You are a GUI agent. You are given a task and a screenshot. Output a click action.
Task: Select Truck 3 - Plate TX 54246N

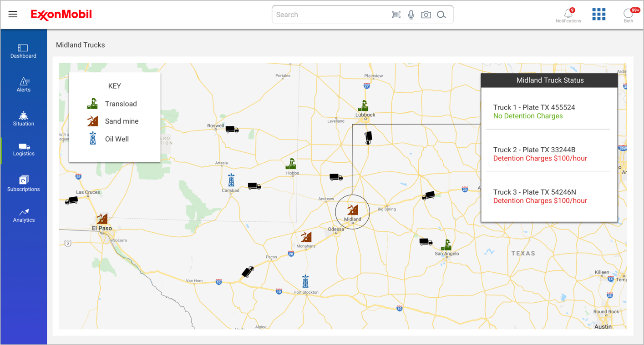pos(534,192)
